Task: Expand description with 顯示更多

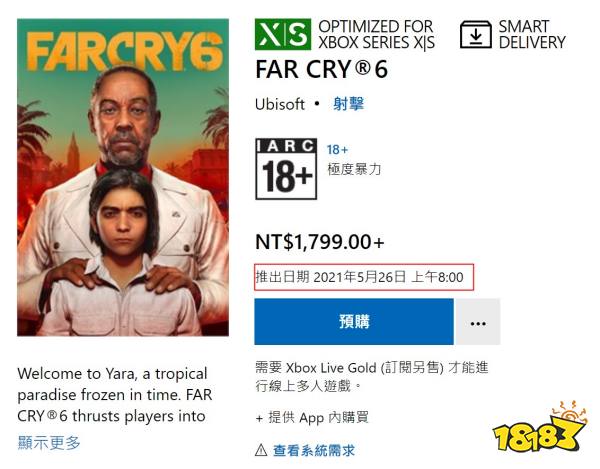Action: [49, 443]
